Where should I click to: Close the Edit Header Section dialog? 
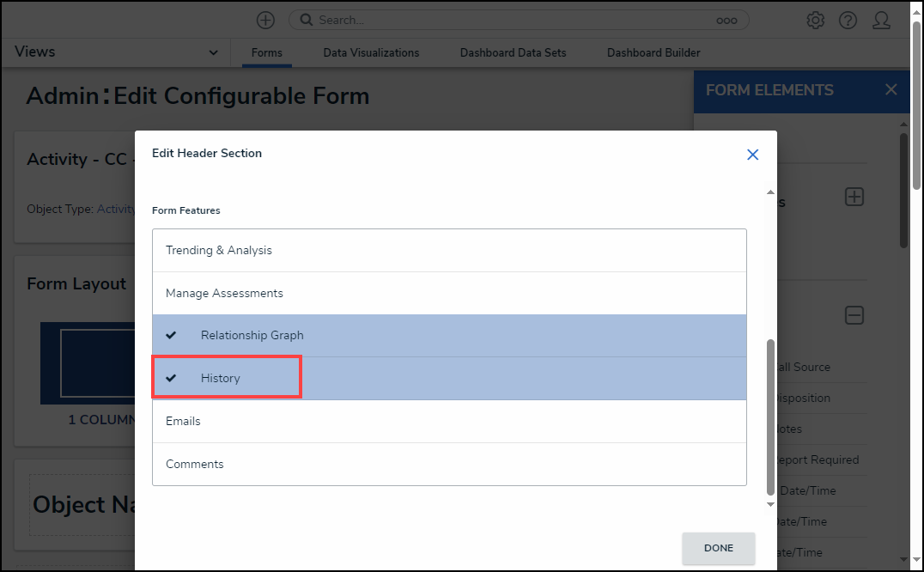point(752,155)
